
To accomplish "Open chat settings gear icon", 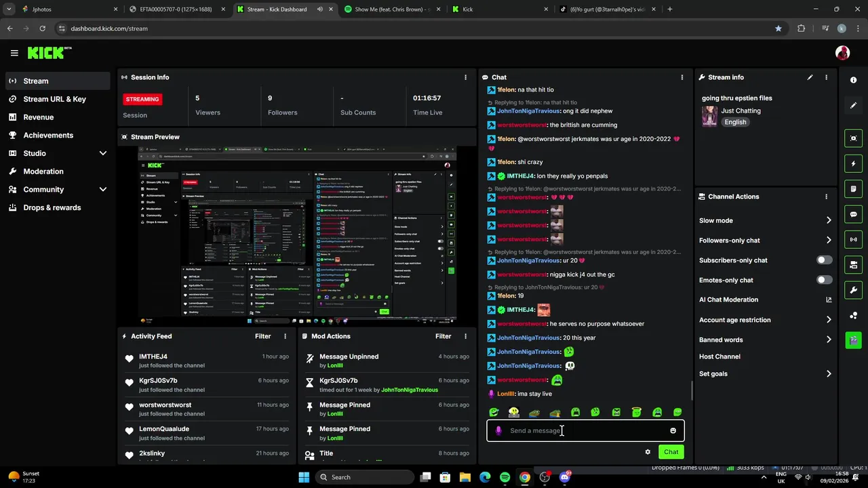I will (x=648, y=452).
